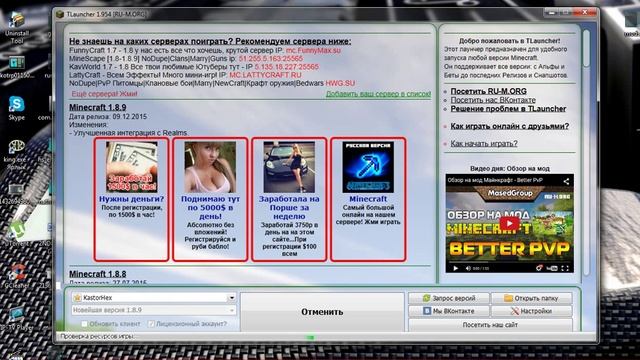This screenshot has width=640, height=360.
Task: Click the video title 'Обзор на мод Майнкрафт - Better PVP'
Action: (x=495, y=180)
